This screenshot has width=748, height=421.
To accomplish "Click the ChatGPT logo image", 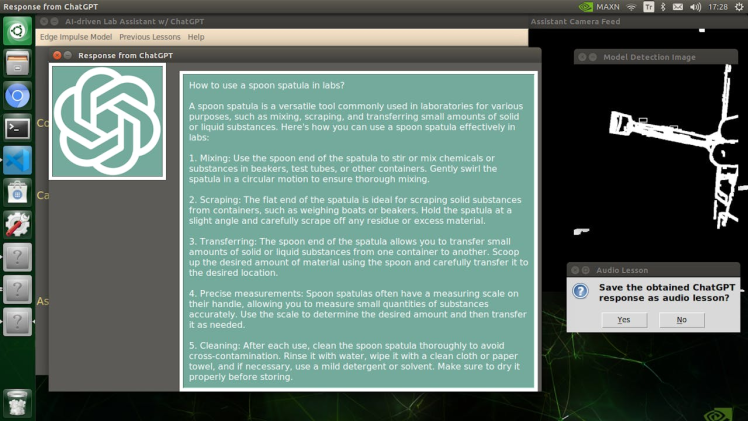I will click(x=107, y=122).
